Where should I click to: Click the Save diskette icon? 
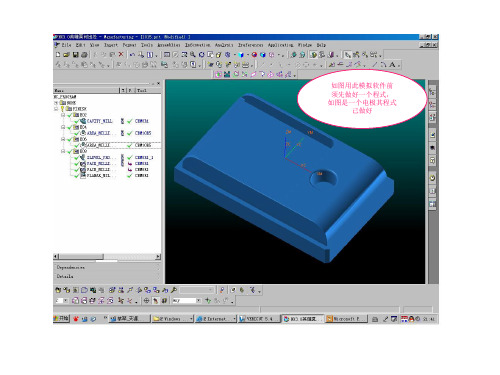76,54
